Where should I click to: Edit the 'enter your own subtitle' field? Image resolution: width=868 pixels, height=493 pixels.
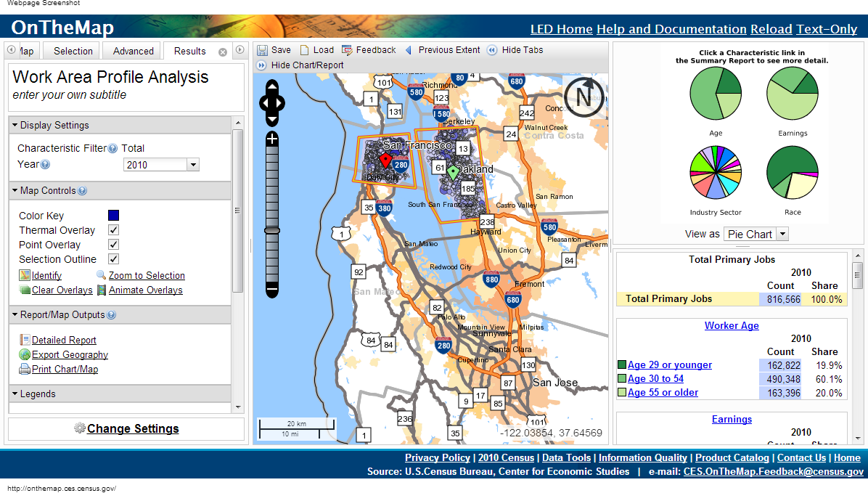coord(70,94)
